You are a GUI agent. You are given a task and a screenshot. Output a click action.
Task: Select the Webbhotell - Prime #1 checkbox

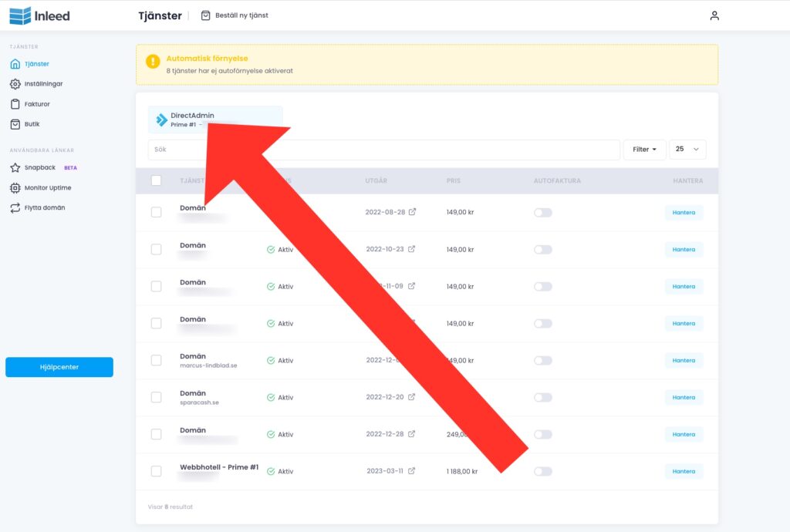click(156, 472)
